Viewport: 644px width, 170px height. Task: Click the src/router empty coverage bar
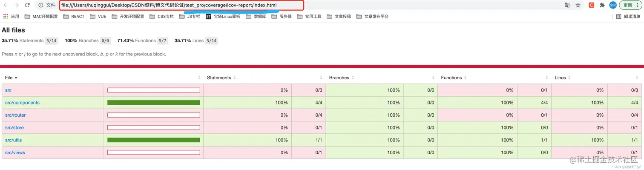tap(154, 115)
